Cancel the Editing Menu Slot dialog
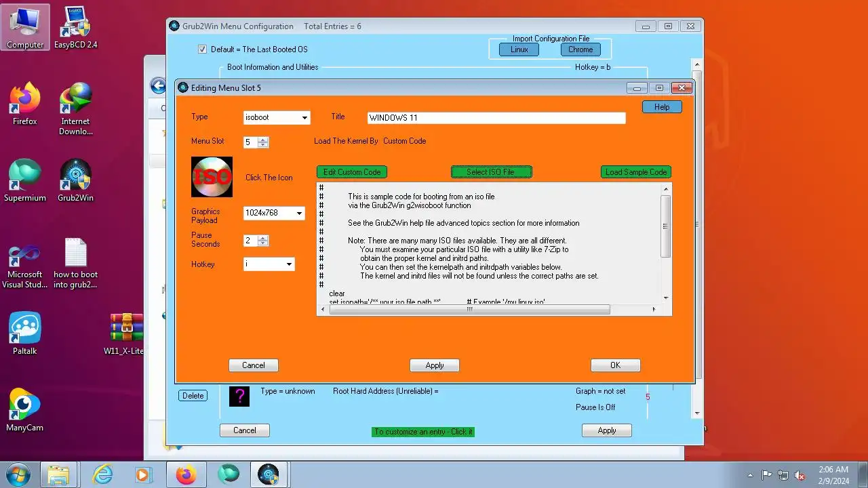The width and height of the screenshot is (868, 488). click(254, 365)
